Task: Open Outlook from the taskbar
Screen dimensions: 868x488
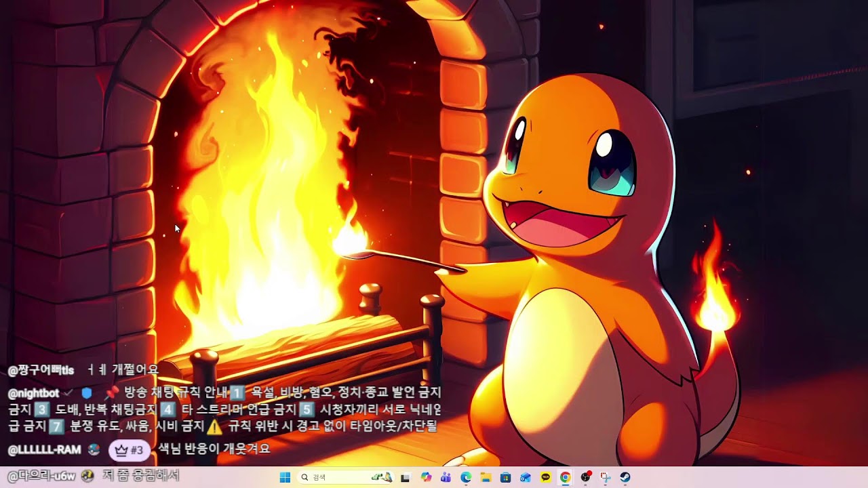Action: tap(526, 477)
